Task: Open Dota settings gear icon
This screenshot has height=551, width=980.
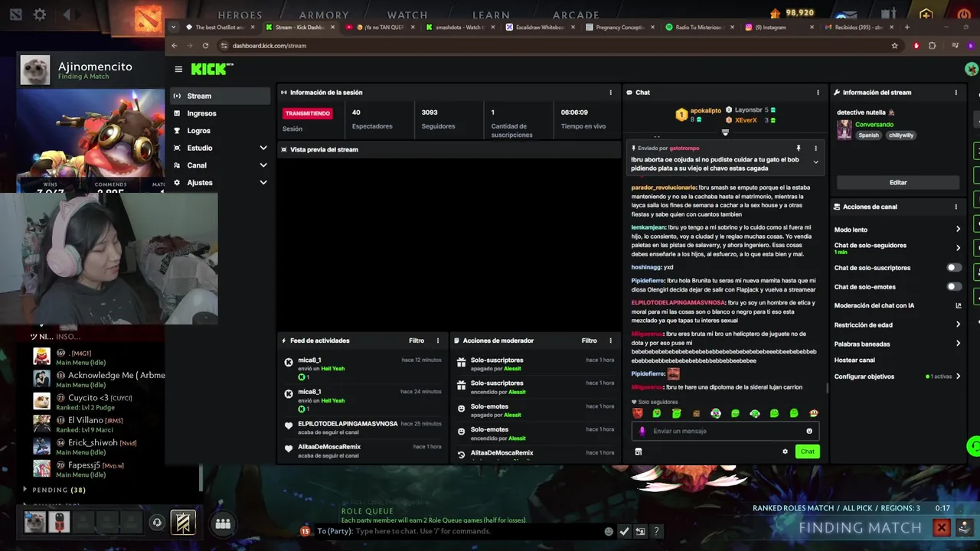Action: [x=40, y=14]
